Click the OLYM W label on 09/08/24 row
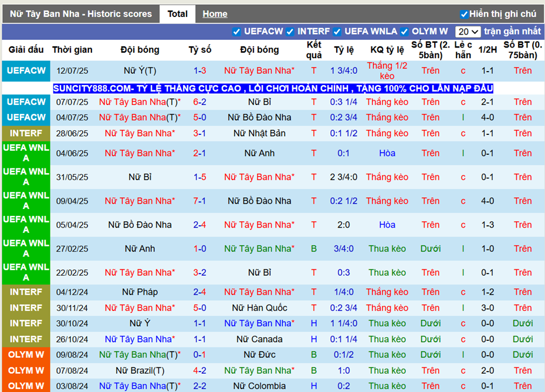This screenshot has width=545, height=392. pyautogui.click(x=26, y=354)
